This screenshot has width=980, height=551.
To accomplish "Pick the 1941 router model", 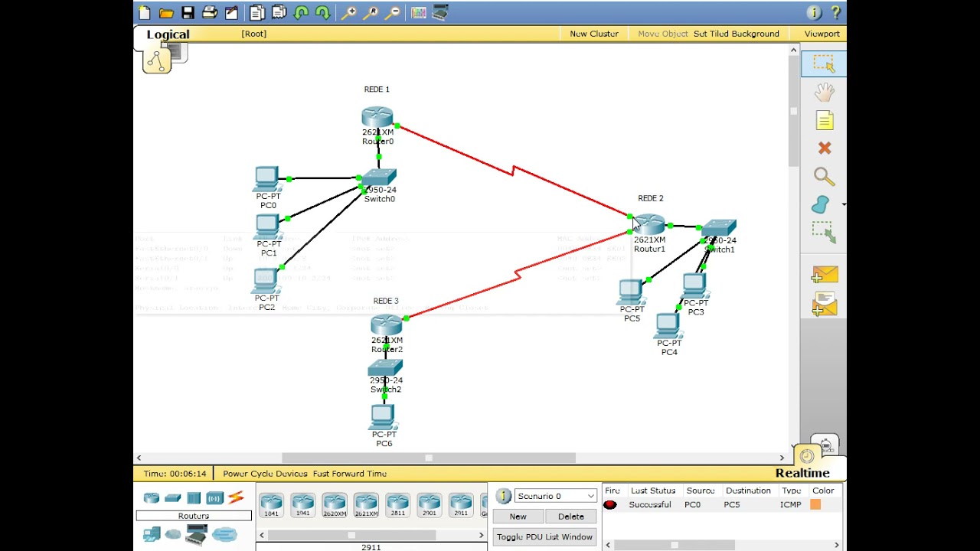I will (x=302, y=504).
